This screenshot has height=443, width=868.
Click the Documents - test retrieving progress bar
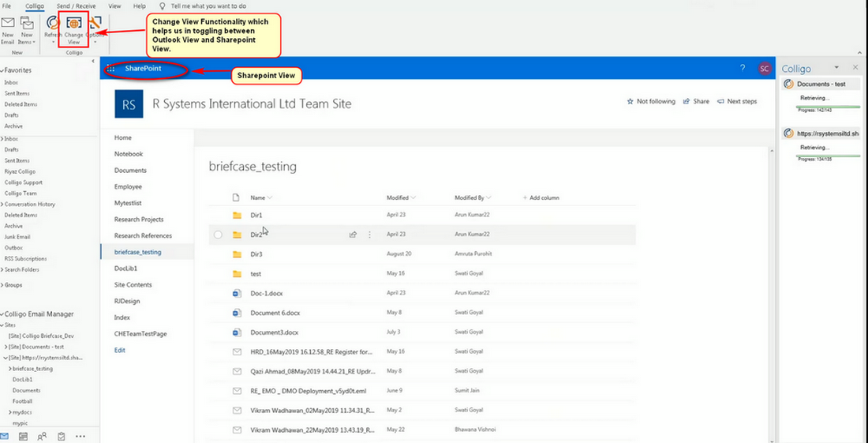click(x=828, y=107)
